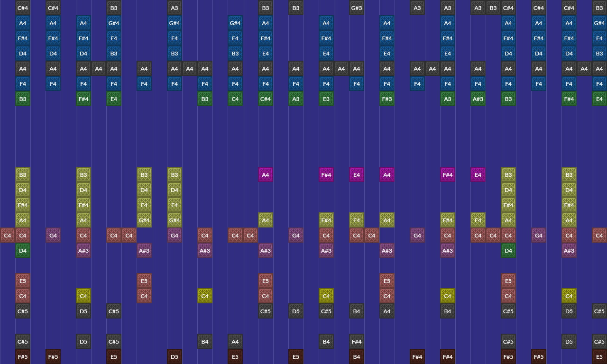Click the yellow C4 note

click(x=83, y=296)
